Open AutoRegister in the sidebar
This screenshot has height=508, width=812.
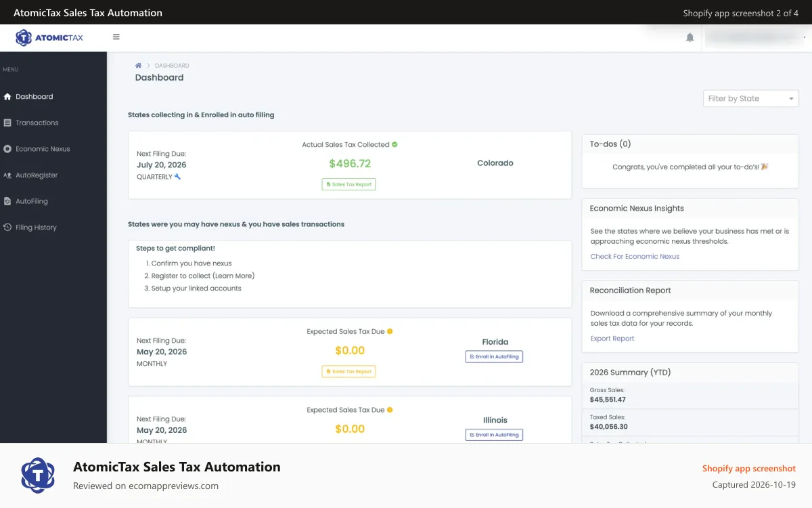(37, 175)
